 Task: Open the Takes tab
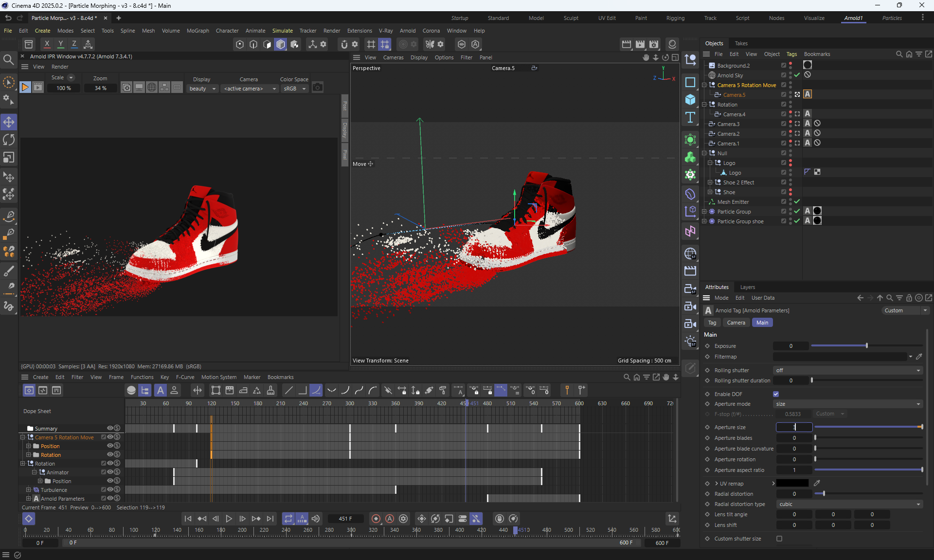[x=741, y=43]
